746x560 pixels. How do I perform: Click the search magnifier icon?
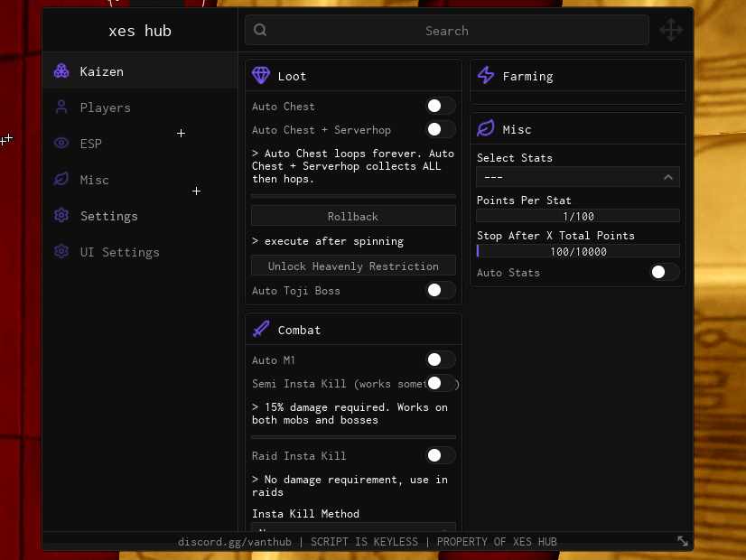[x=260, y=30]
